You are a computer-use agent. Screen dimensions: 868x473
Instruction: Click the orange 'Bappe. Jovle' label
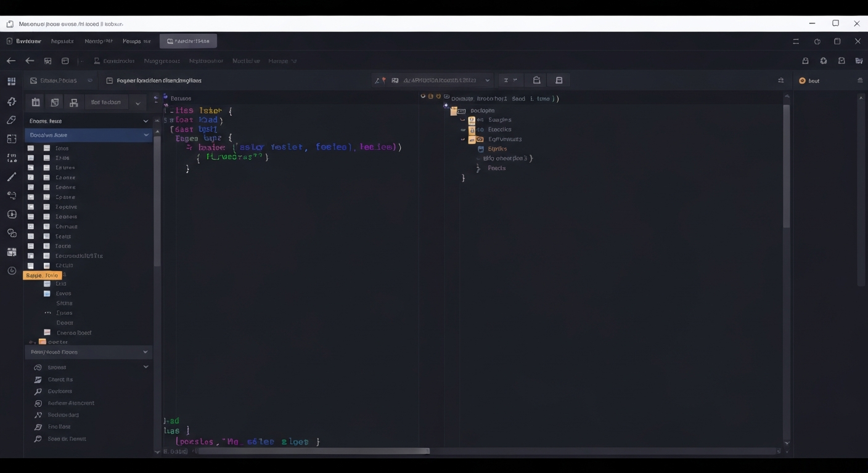43,275
